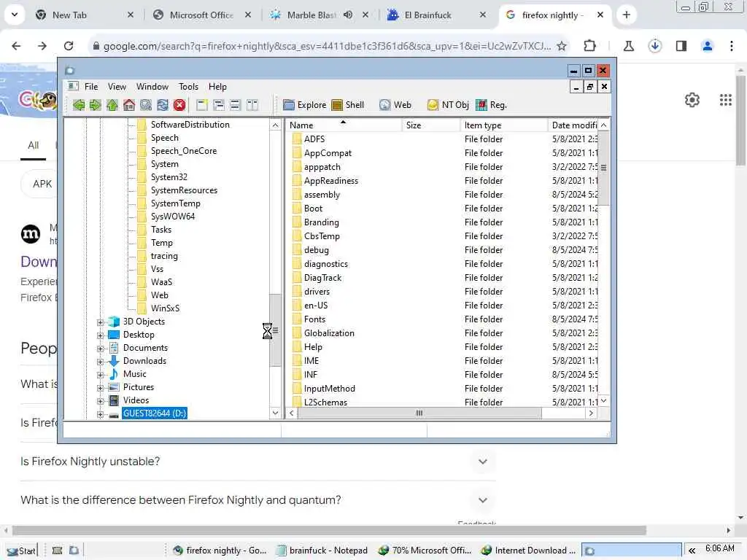The image size is (747, 560).
Task: Click the document icon left of File menu
Action: point(73,86)
